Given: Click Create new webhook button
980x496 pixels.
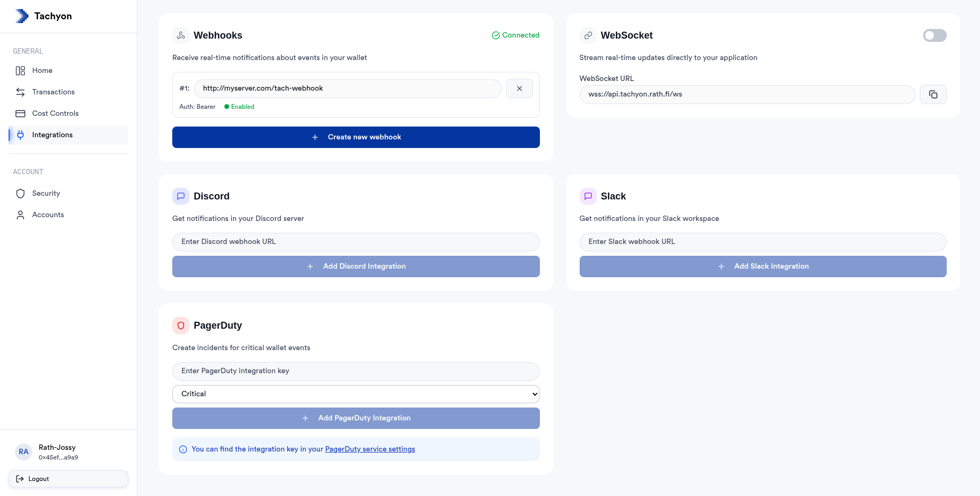Looking at the screenshot, I should [x=355, y=137].
